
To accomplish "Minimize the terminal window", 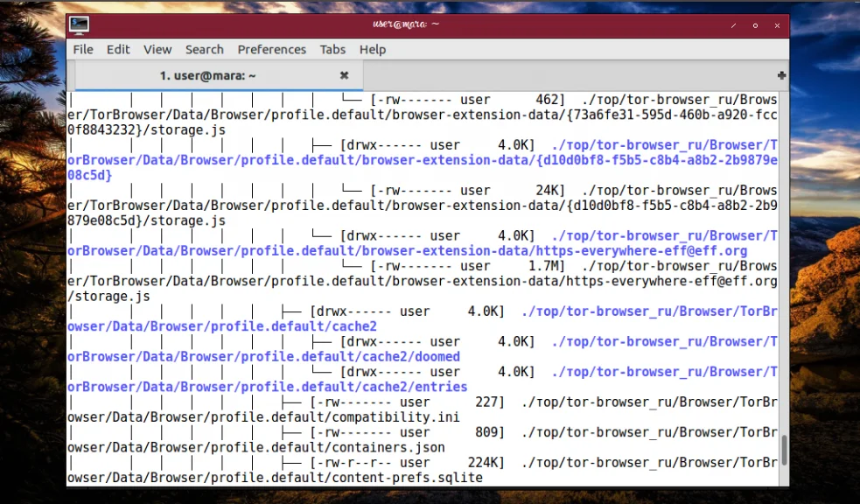I will click(x=733, y=25).
